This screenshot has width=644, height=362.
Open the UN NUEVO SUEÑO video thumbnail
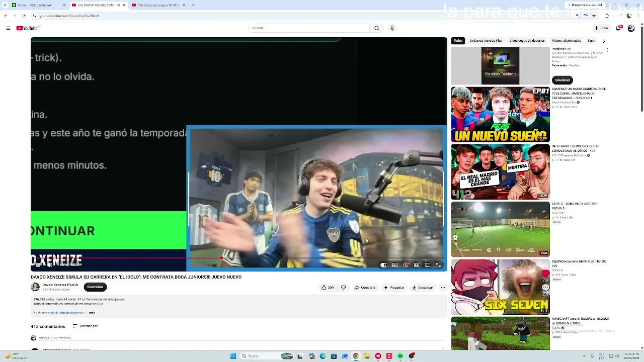(x=500, y=115)
